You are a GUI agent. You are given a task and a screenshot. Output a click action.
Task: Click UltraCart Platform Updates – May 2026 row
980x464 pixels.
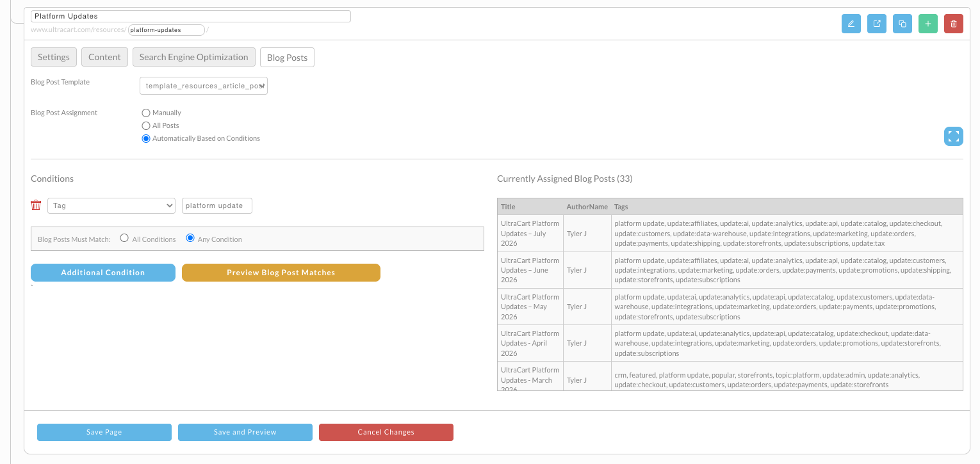coord(730,307)
